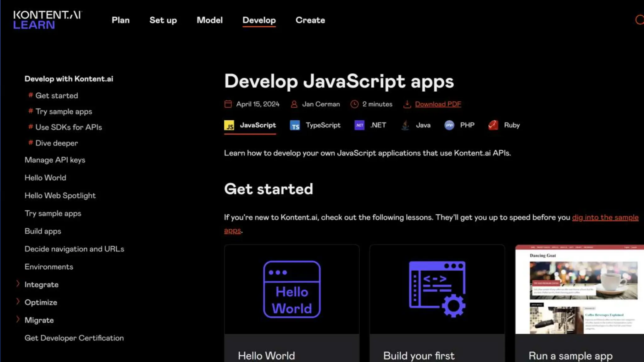
Task: Open the Kontent.ai Learn logo home link
Action: (47, 20)
